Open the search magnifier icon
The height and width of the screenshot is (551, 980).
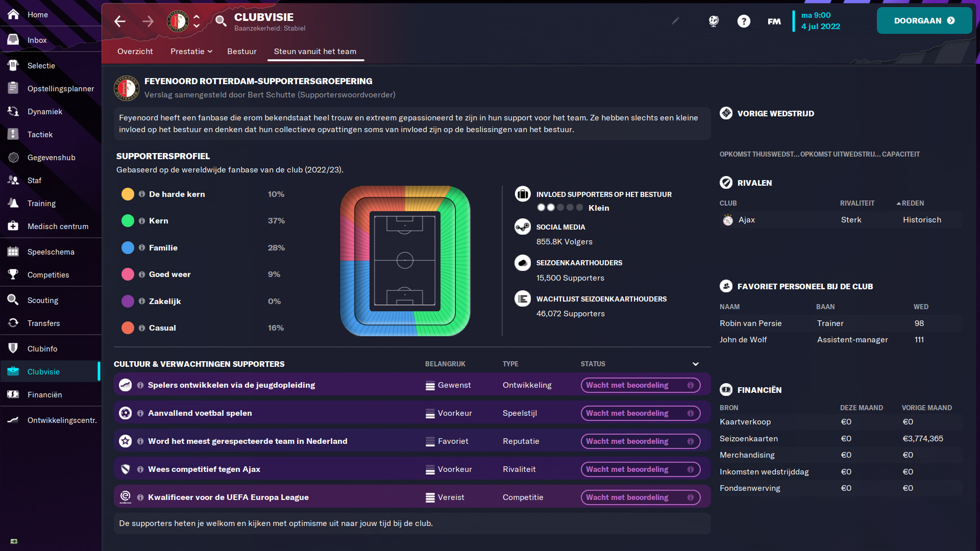[x=220, y=21]
